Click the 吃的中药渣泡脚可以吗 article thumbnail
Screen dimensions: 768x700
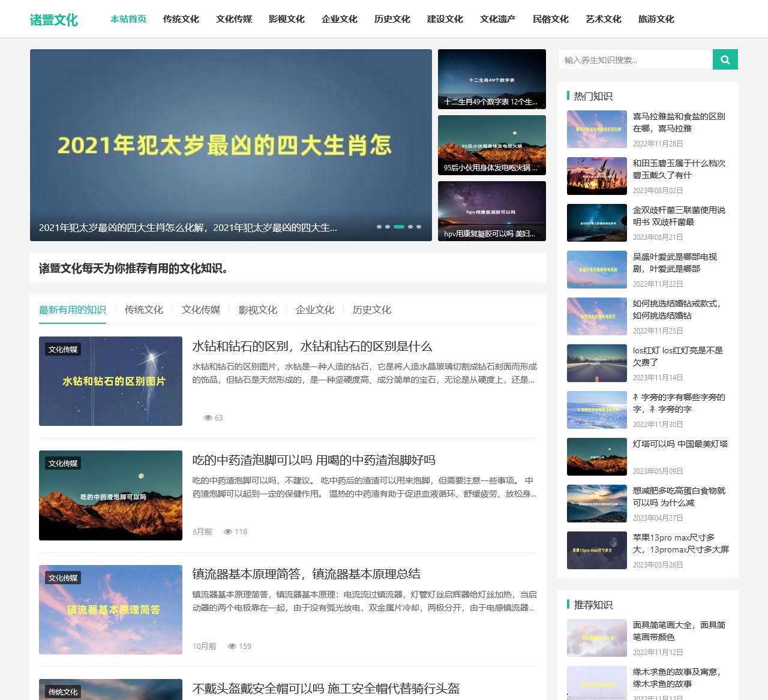(110, 495)
